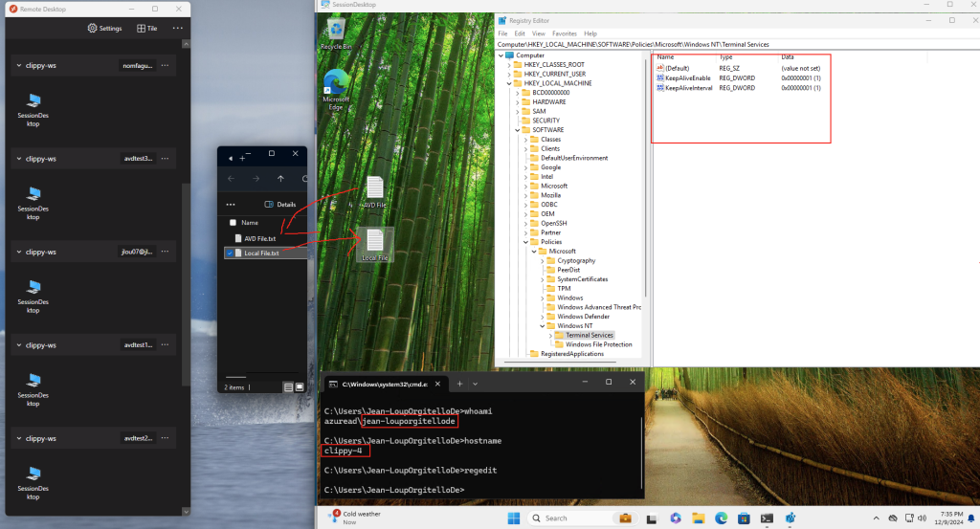Click the nomfagu account label
Screen dimensions: 980x529
[138, 66]
